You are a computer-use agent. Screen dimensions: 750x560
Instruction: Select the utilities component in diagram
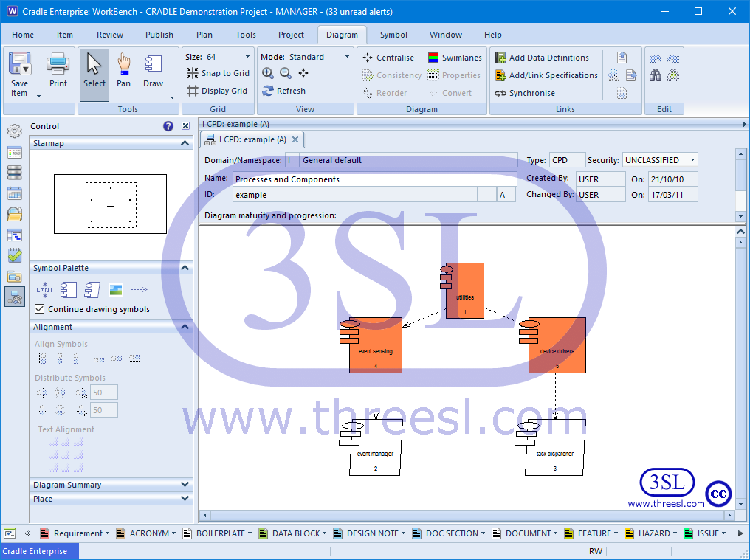pos(464,291)
